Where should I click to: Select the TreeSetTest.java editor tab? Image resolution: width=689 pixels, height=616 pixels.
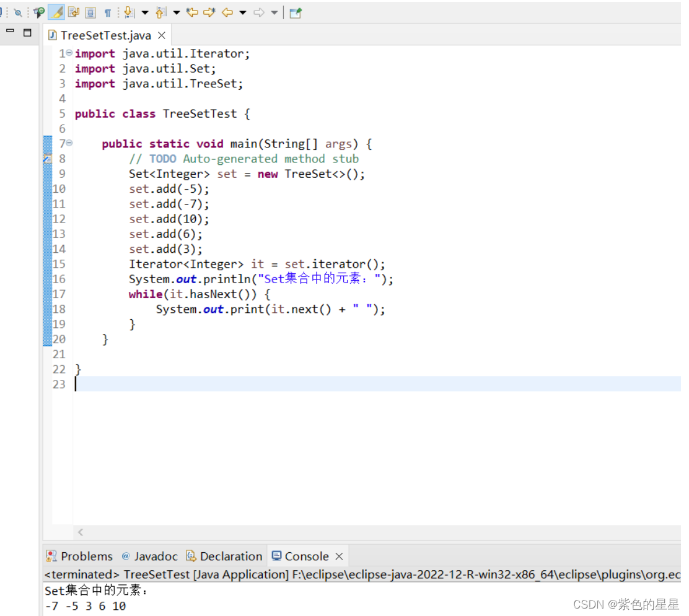(x=105, y=35)
